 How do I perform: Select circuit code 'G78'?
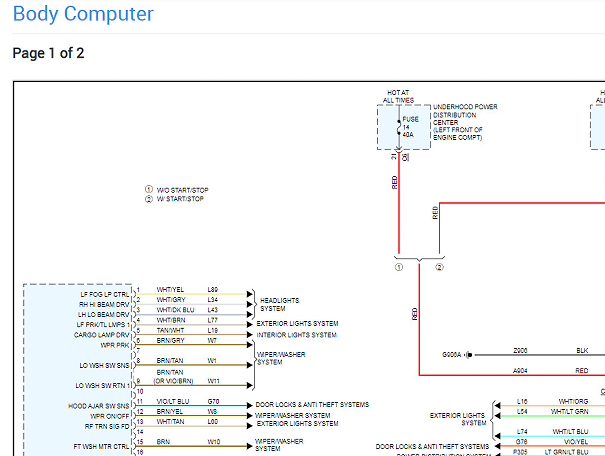tap(522, 442)
